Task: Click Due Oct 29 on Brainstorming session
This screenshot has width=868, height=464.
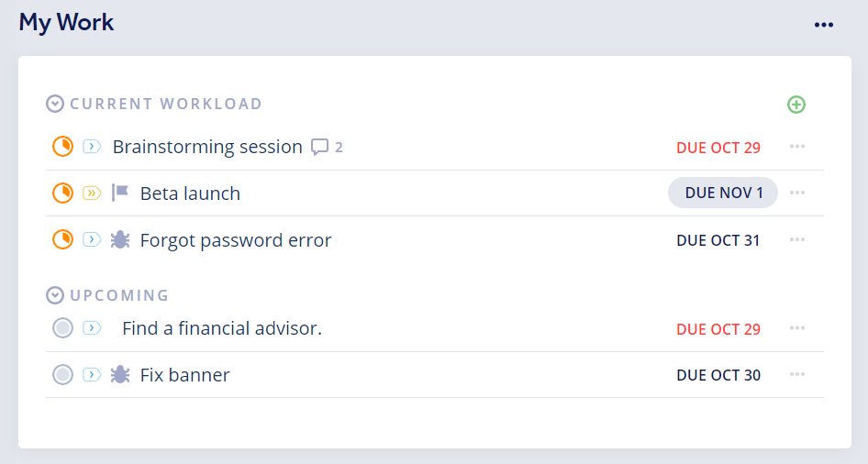Action: [x=718, y=148]
